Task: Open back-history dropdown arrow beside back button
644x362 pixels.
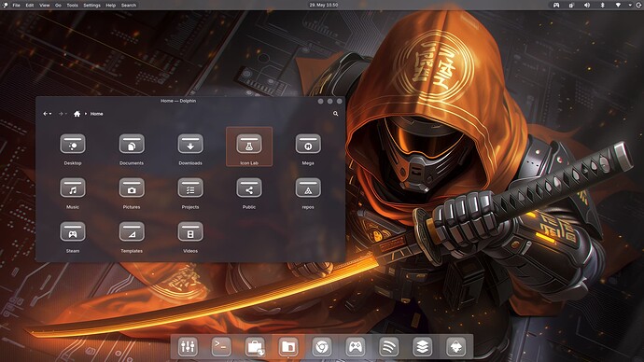Action: tap(50, 114)
